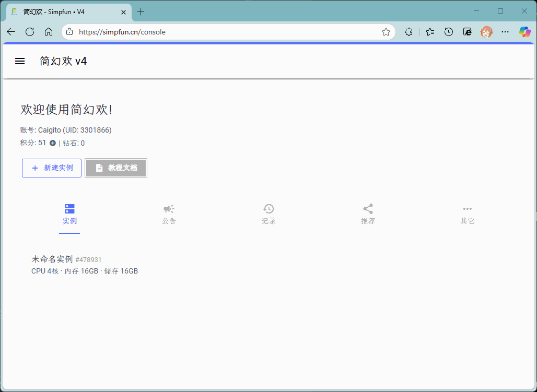
Task: Go to the 推荐 share tab
Action: tap(368, 215)
